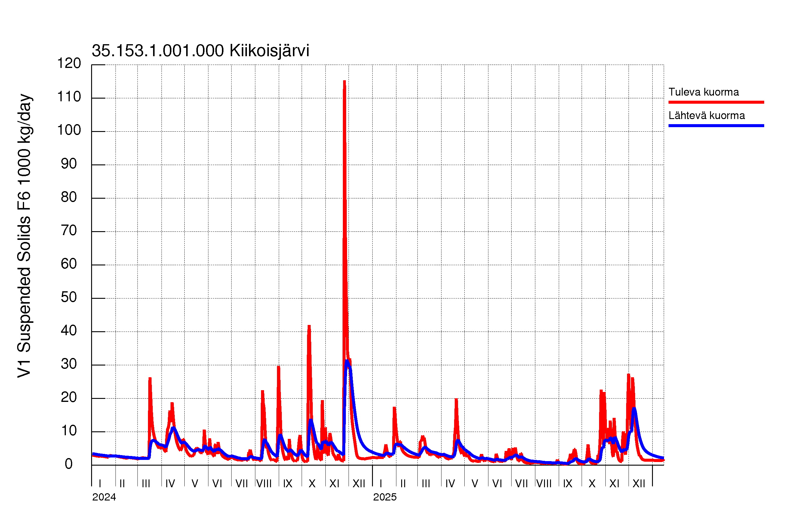Click the y-axis value 100
The height and width of the screenshot is (511, 812).
[69, 130]
